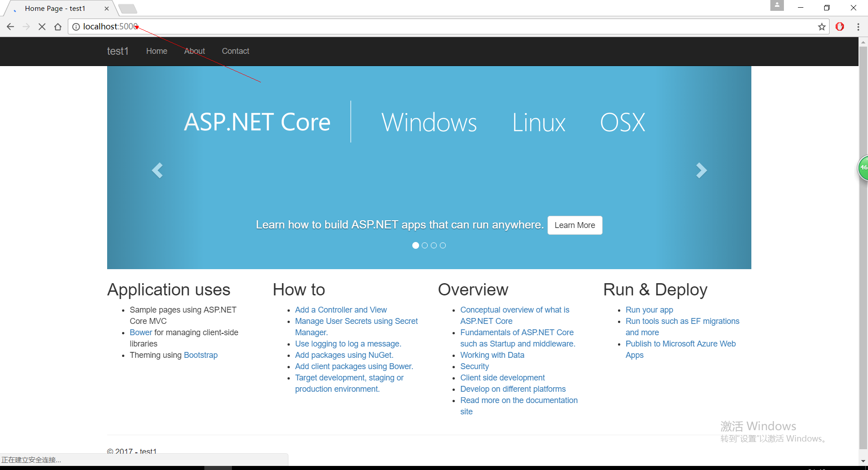Advance to next carousel slide
The image size is (868, 470).
(701, 171)
